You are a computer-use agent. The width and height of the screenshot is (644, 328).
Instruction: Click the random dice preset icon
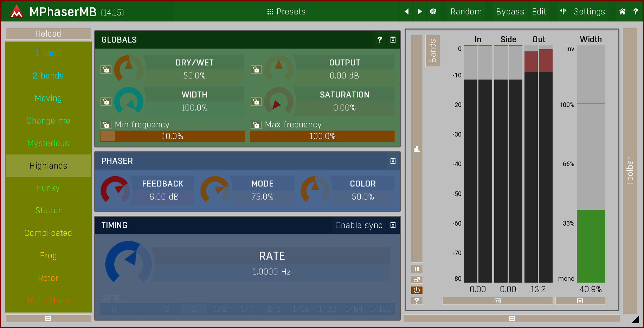click(433, 12)
